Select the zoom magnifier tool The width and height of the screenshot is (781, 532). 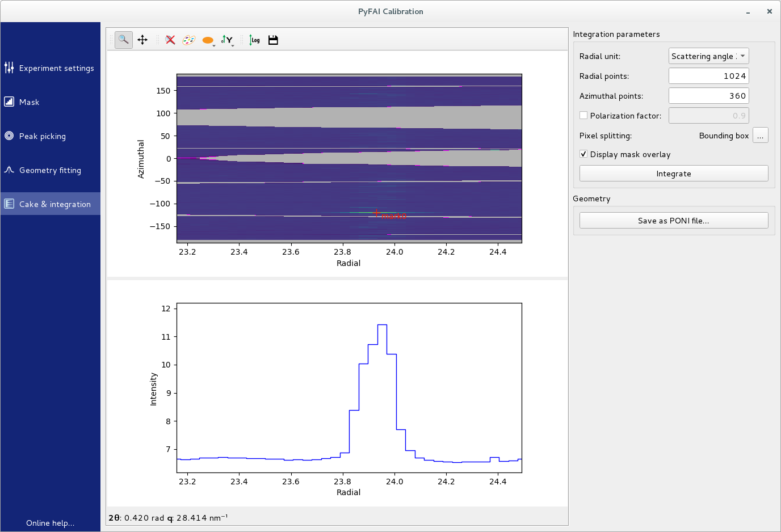[x=123, y=40]
